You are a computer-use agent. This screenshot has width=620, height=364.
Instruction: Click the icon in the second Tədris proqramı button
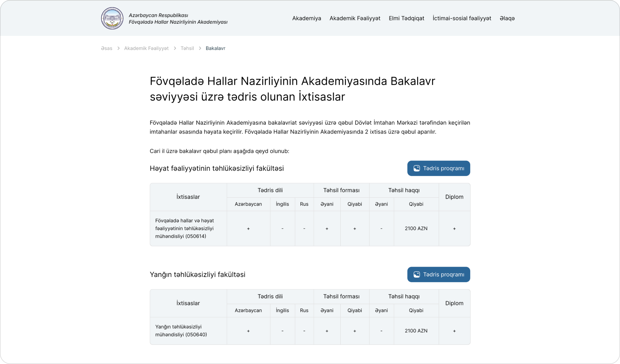[416, 274]
